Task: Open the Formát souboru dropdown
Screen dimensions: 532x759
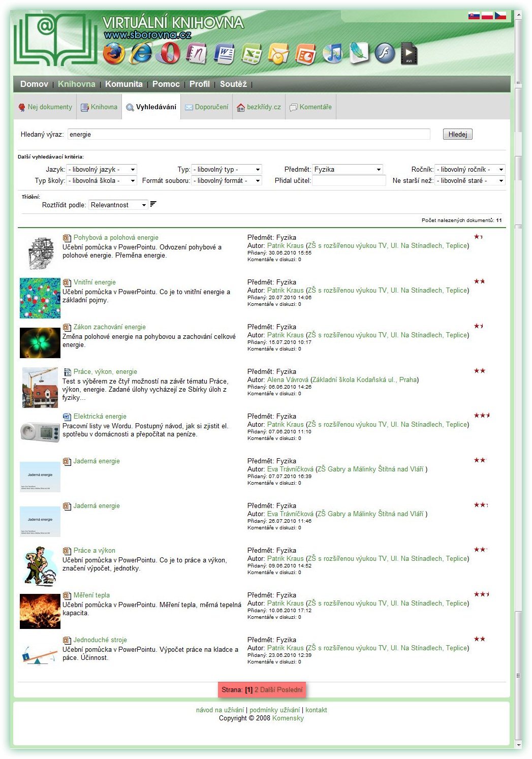Action: coord(227,181)
